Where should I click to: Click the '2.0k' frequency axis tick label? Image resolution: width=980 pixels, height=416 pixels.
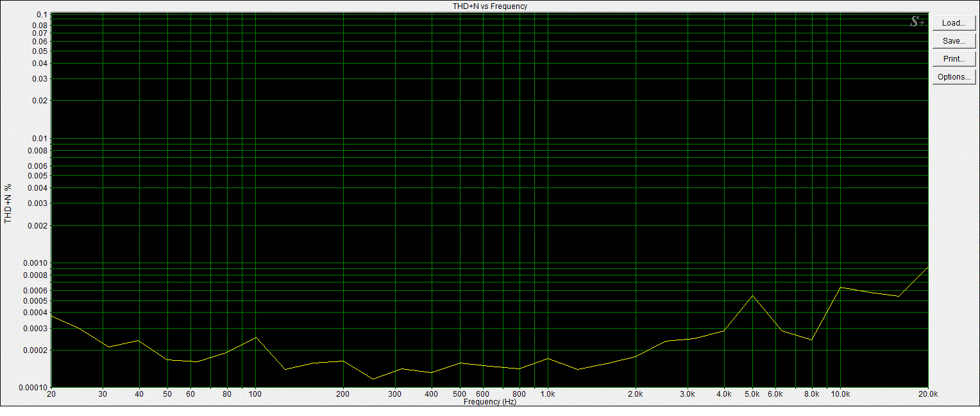click(x=636, y=394)
